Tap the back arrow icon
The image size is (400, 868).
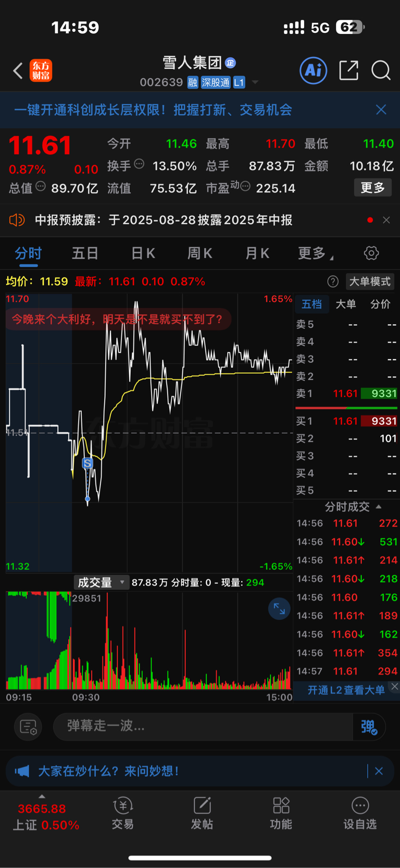tap(18, 70)
